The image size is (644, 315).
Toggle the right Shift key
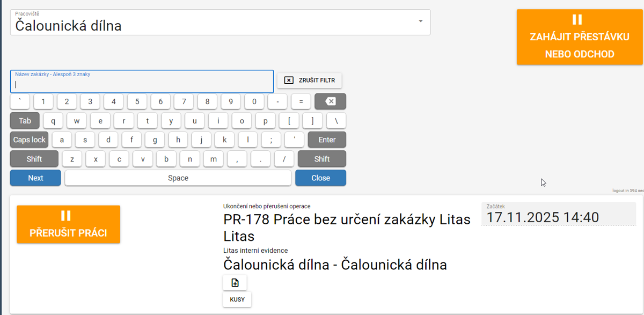(x=321, y=159)
